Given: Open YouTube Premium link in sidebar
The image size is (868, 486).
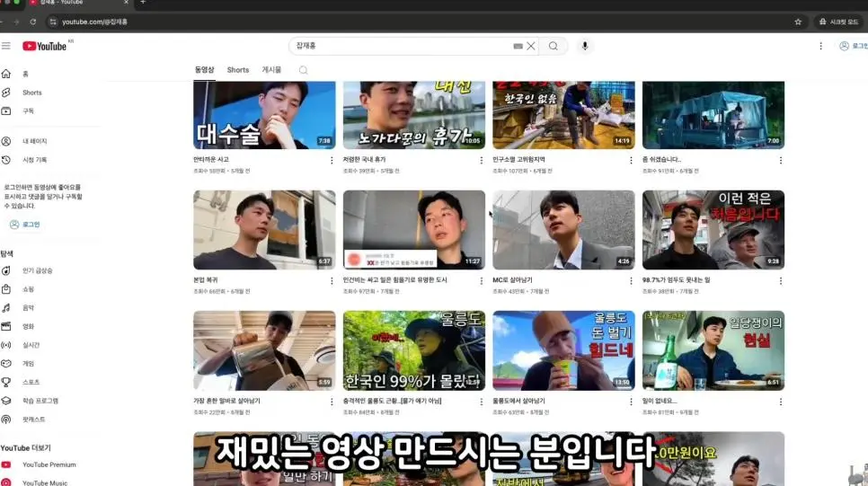Looking at the screenshot, I should [x=49, y=464].
